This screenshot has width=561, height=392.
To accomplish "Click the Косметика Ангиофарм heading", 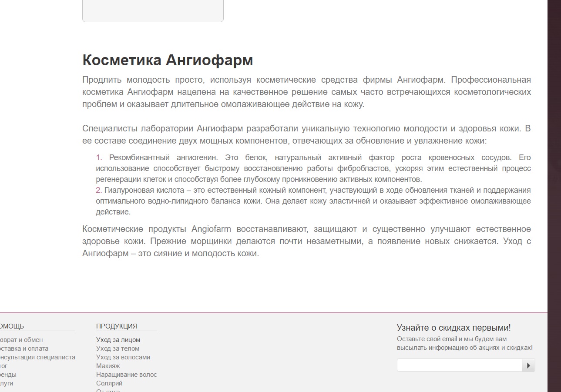I will 168,60.
